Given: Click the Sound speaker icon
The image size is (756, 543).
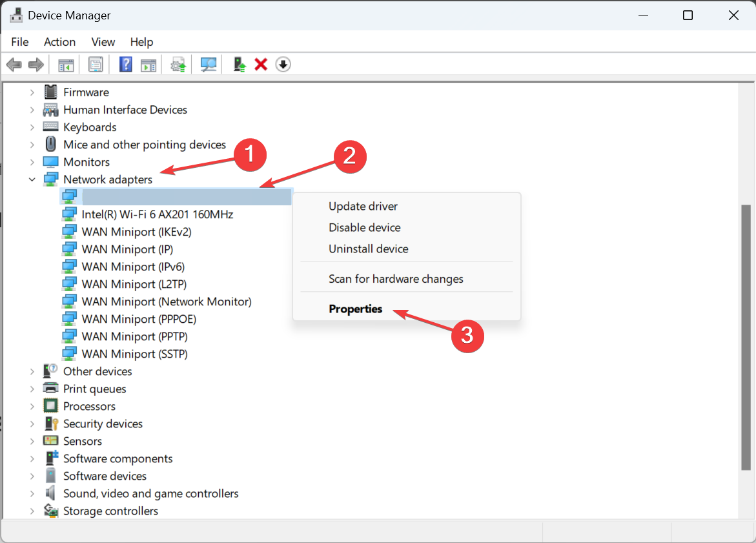Looking at the screenshot, I should (50, 493).
